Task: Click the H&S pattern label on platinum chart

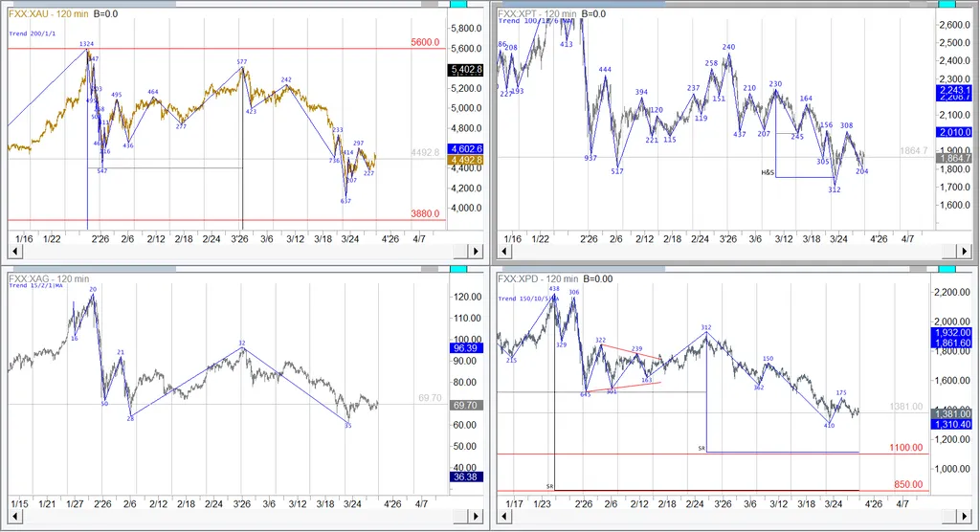Action: (x=767, y=172)
